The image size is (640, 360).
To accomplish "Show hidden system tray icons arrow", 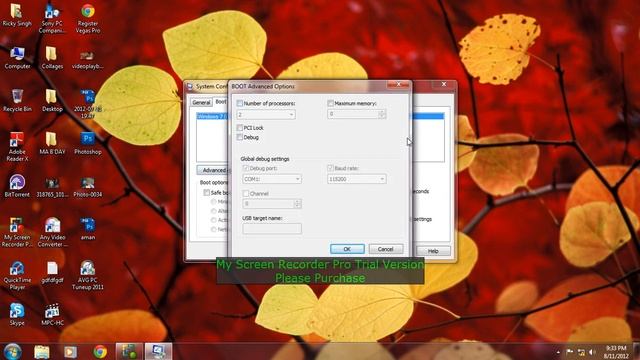I will pos(558,352).
